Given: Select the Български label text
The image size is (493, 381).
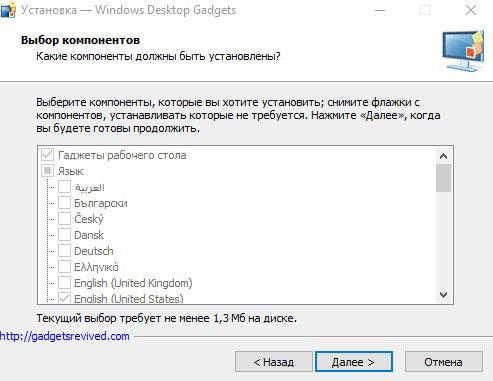Looking at the screenshot, I should pos(101,203).
